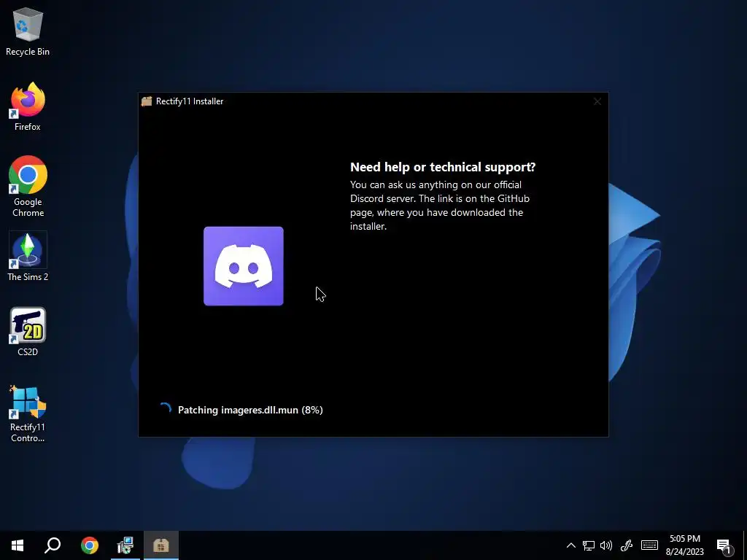Screen dimensions: 747x560
Task: Open the pen workspace tray icon
Action: 627,545
